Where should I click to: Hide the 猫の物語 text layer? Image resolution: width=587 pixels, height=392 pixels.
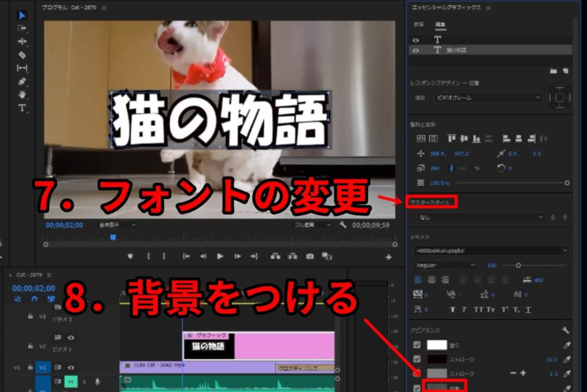point(416,50)
